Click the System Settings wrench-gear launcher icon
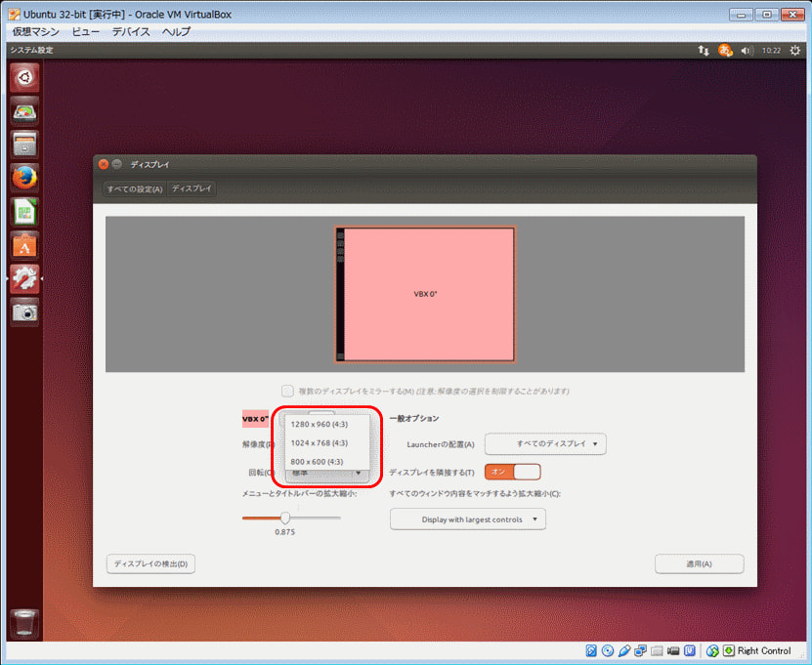 pyautogui.click(x=23, y=278)
